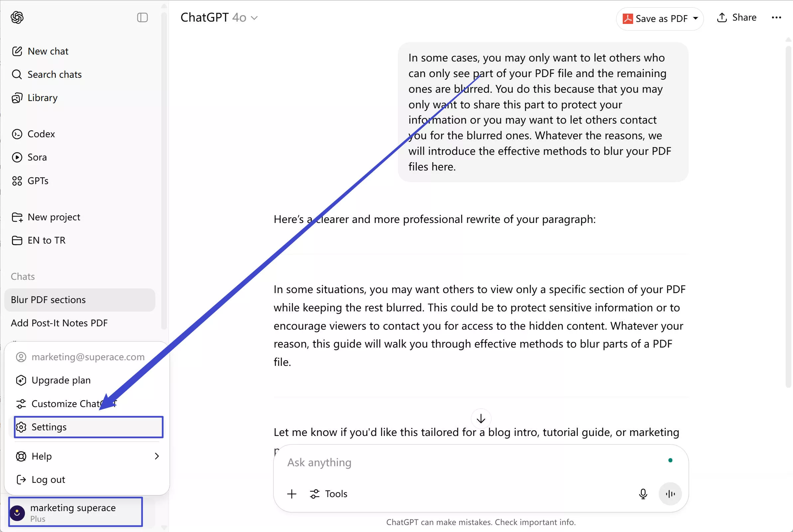Screen dimensions: 793x532
Task: Open Search chats
Action: 54,74
